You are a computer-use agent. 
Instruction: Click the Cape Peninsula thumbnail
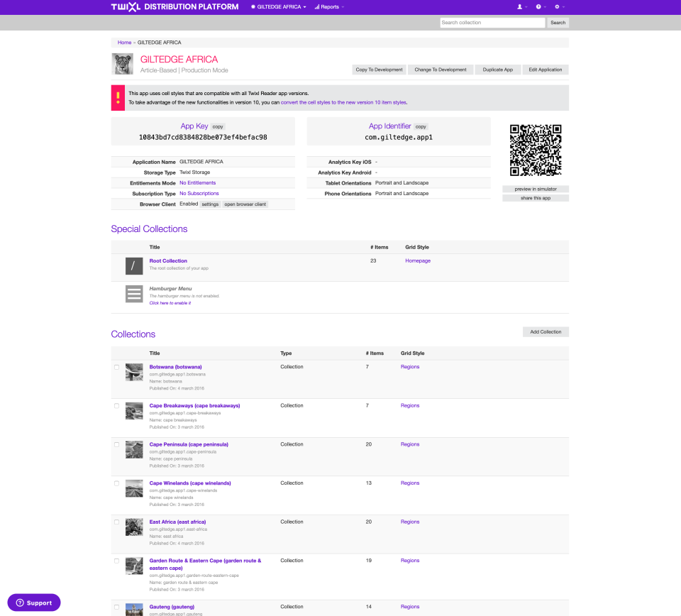(134, 450)
